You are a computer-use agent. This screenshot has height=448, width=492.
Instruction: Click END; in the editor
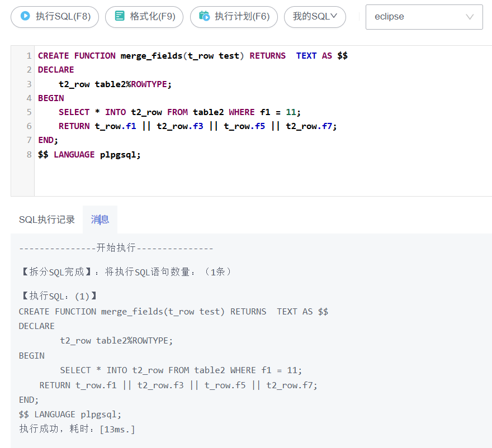pos(48,140)
